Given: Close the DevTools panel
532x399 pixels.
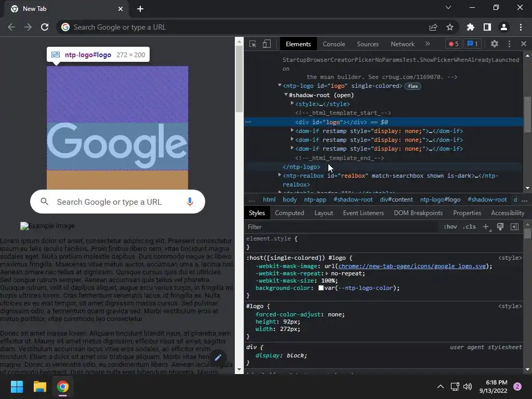Looking at the screenshot, I should pos(524,44).
